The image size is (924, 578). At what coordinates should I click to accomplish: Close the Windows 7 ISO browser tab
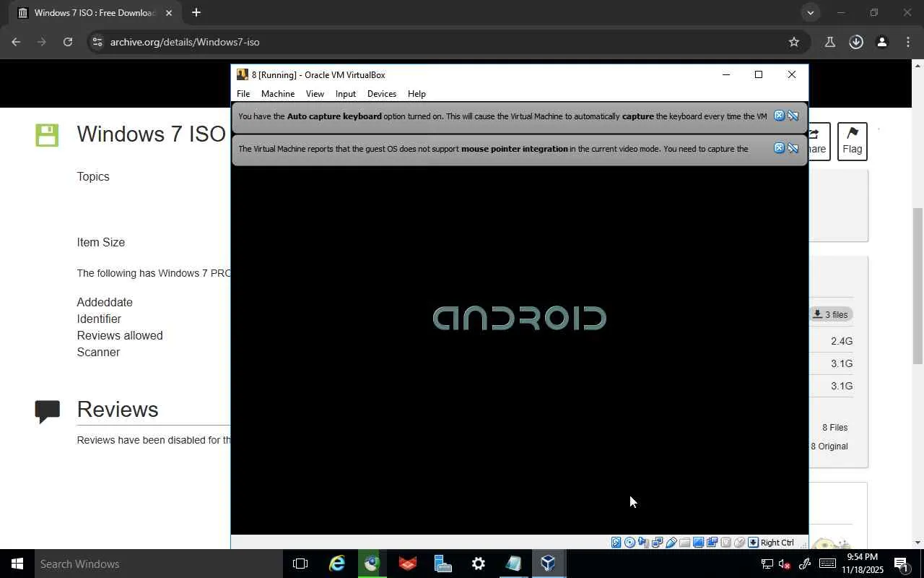tap(169, 12)
